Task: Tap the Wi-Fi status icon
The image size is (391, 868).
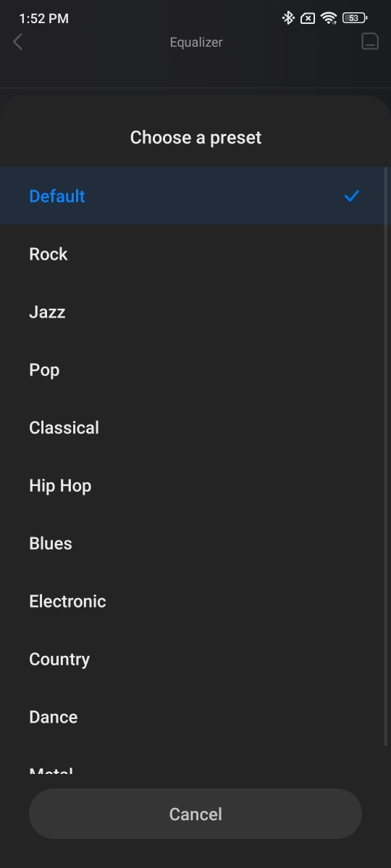Action: tap(329, 18)
